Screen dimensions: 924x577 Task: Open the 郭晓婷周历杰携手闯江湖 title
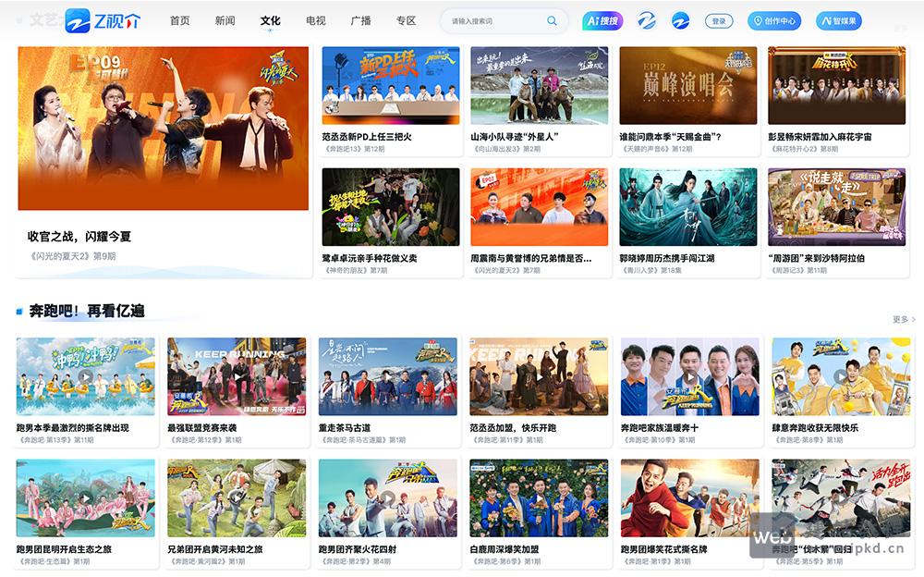pyautogui.click(x=667, y=258)
